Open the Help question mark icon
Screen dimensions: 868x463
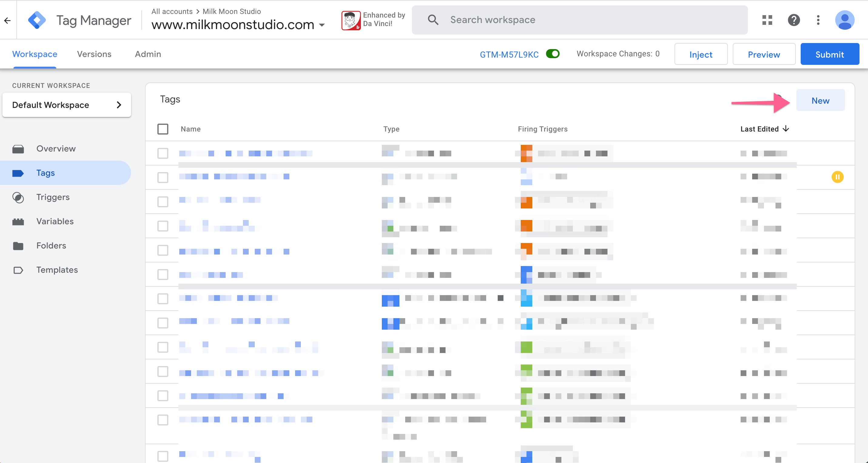[794, 20]
